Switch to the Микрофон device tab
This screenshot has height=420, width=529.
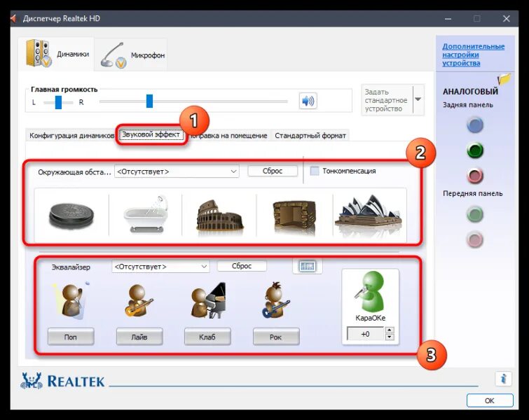[131, 55]
